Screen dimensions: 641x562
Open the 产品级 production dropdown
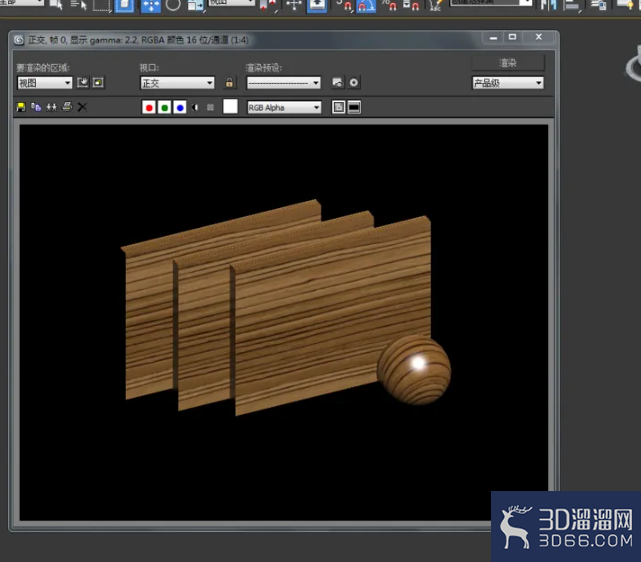508,83
